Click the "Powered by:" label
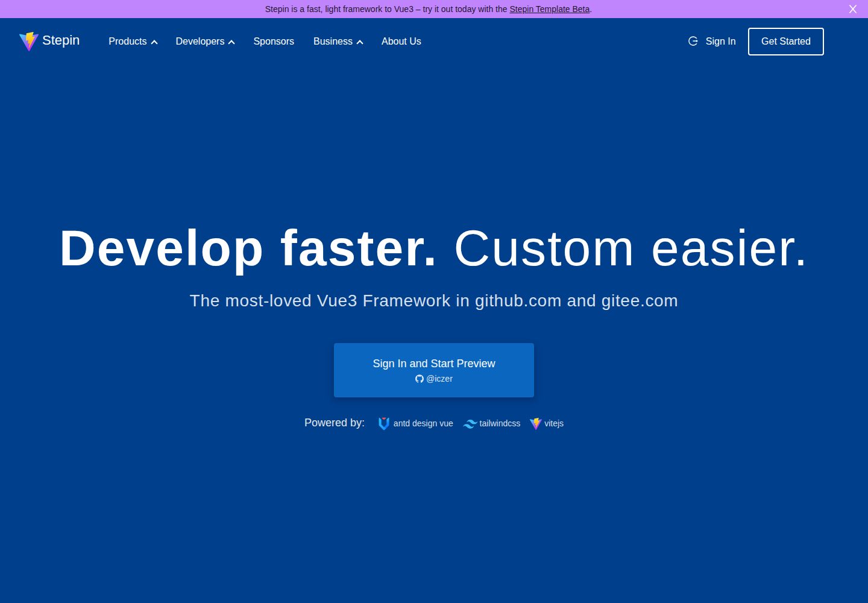The image size is (868, 603). point(335,423)
